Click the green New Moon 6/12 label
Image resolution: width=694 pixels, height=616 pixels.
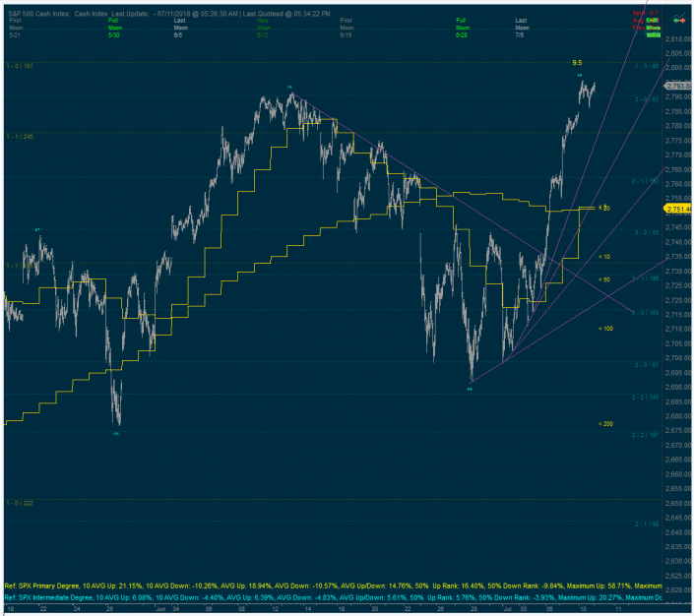point(263,28)
